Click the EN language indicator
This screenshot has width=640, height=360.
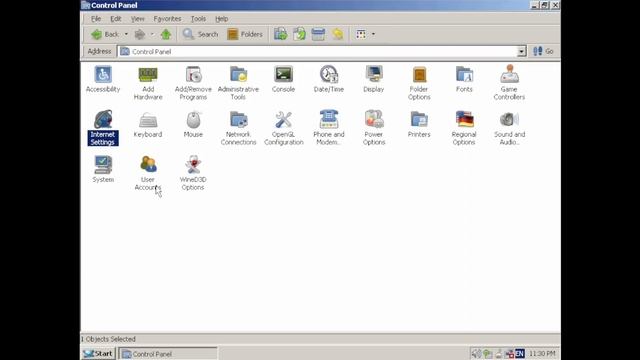pos(520,353)
